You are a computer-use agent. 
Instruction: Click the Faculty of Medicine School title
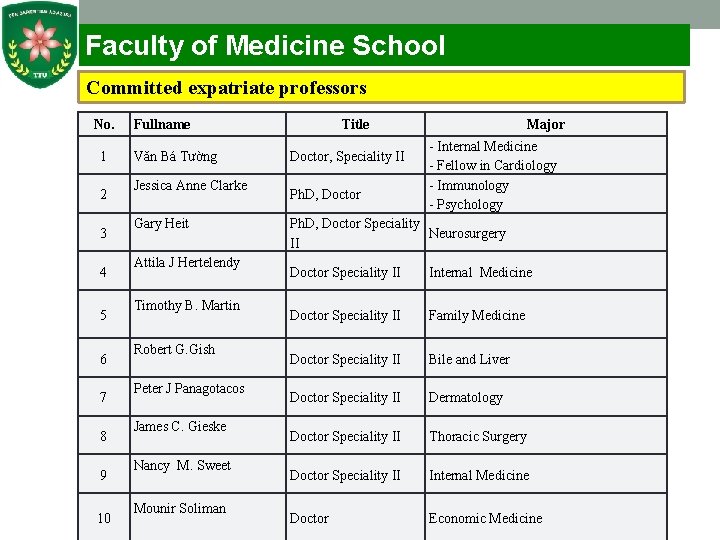coord(266,46)
